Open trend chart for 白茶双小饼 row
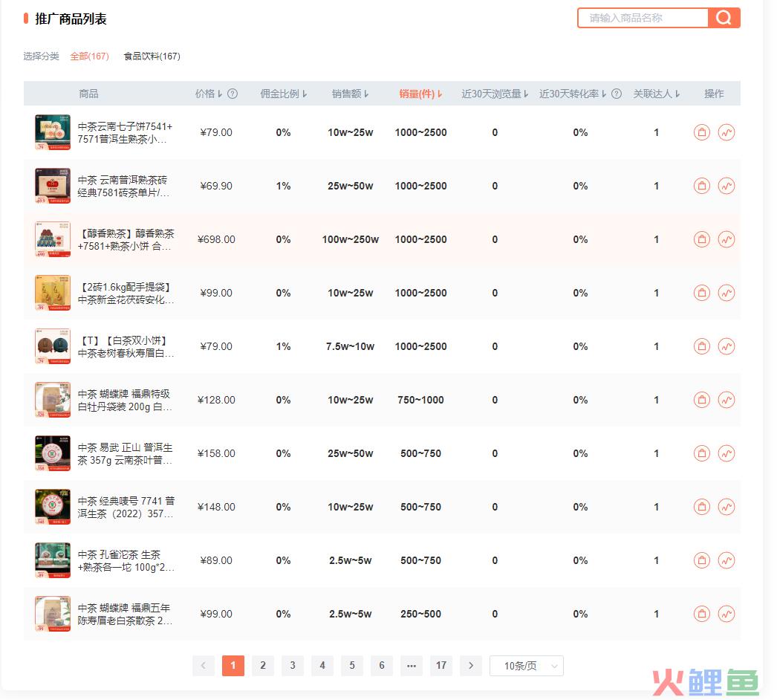 (x=726, y=346)
